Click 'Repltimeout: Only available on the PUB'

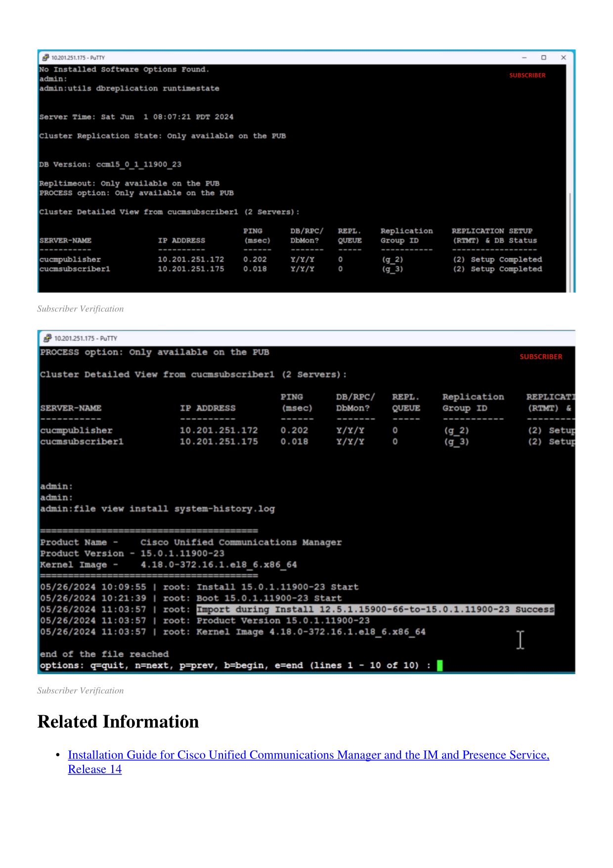click(x=130, y=183)
